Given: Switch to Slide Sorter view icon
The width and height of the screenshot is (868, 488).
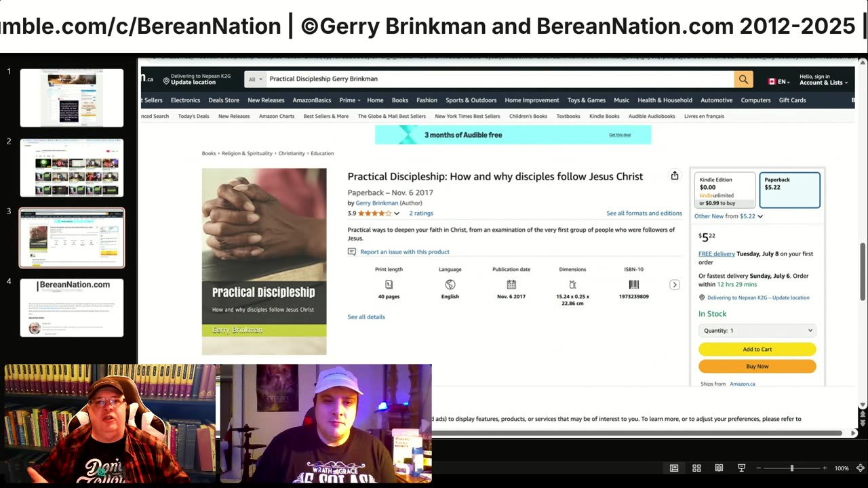Looking at the screenshot, I should click(x=696, y=468).
